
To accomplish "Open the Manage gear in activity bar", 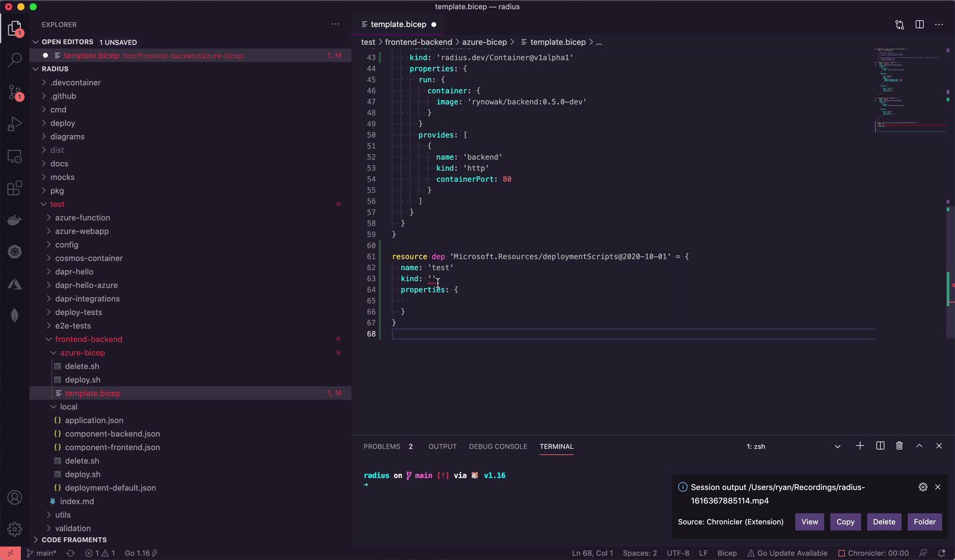I will (15, 529).
